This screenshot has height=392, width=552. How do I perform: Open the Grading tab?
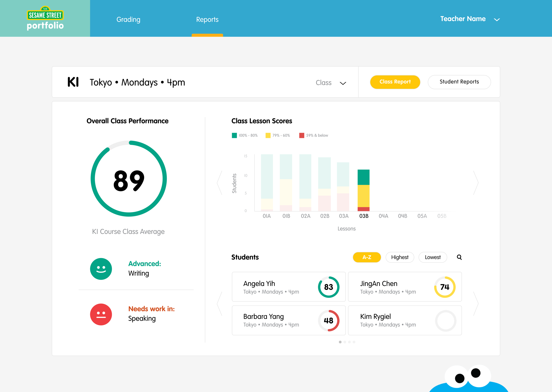click(x=128, y=20)
